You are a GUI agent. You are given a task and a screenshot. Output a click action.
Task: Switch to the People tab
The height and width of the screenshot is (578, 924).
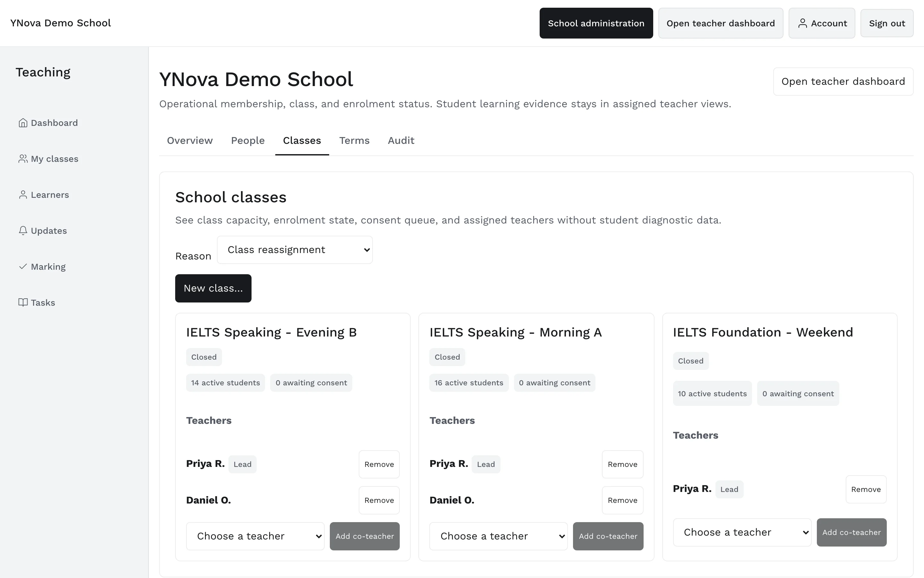(x=248, y=140)
